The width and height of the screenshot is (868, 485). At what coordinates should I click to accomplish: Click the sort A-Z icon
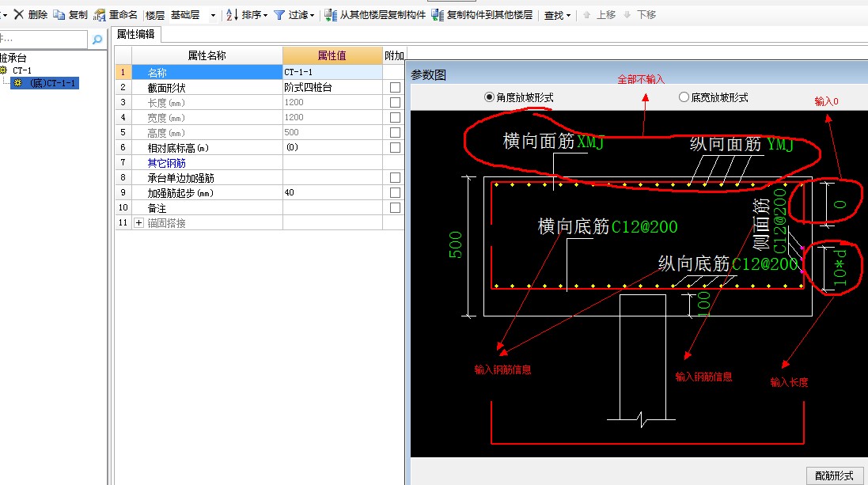coord(232,15)
